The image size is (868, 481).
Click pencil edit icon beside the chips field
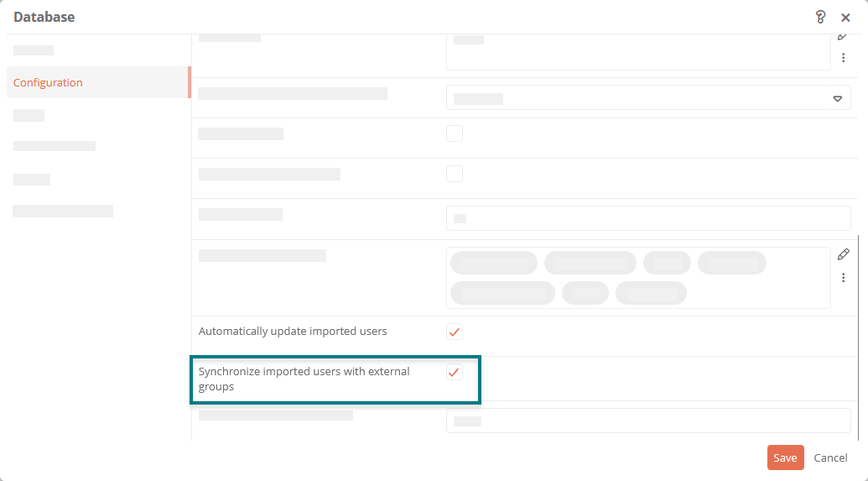[843, 254]
